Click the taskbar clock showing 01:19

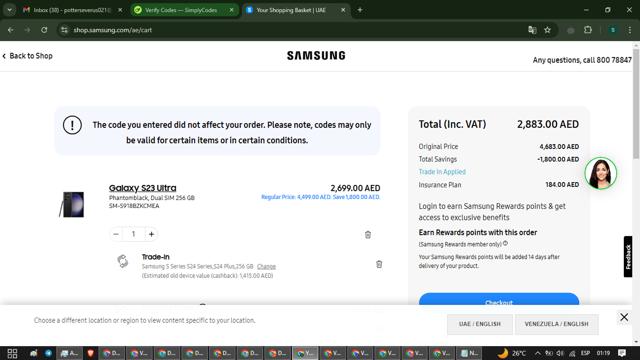click(x=603, y=353)
